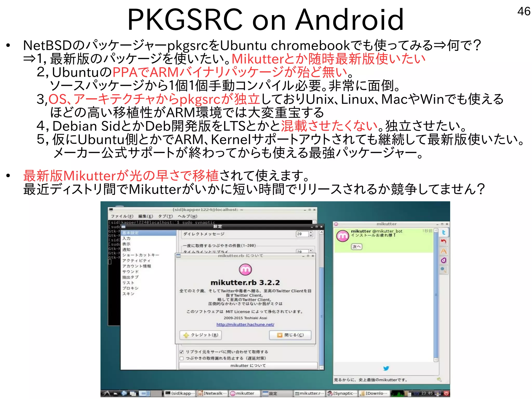532x399 pixels.
Task: Open the replies tab with red arrow icon
Action: pos(444,241)
